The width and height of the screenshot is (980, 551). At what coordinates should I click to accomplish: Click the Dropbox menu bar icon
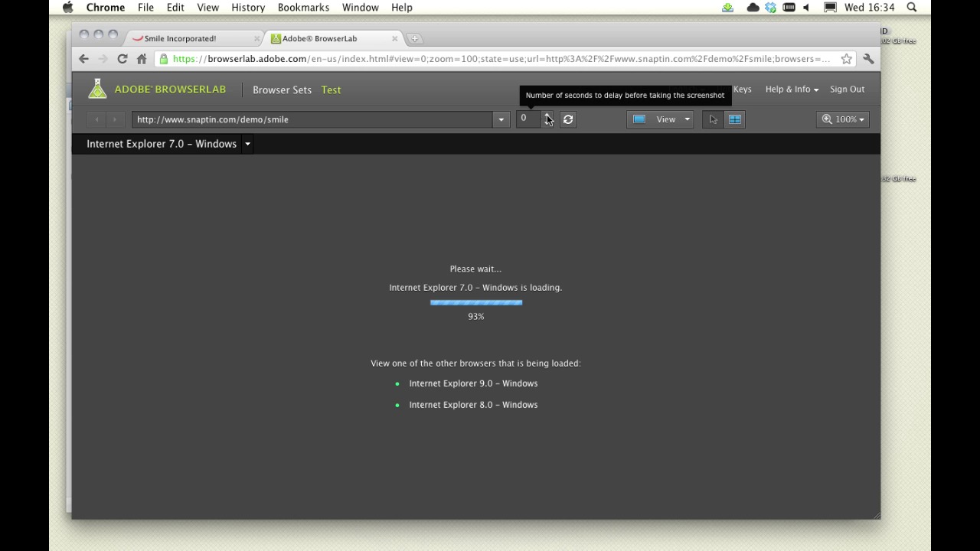770,7
